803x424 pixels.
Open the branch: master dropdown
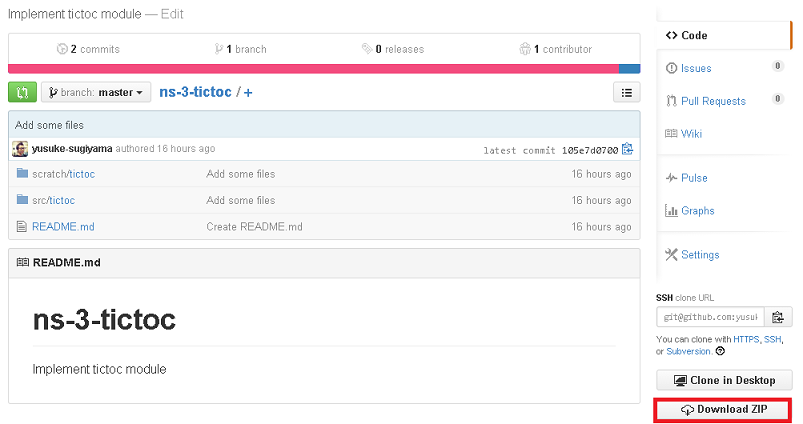click(x=96, y=92)
